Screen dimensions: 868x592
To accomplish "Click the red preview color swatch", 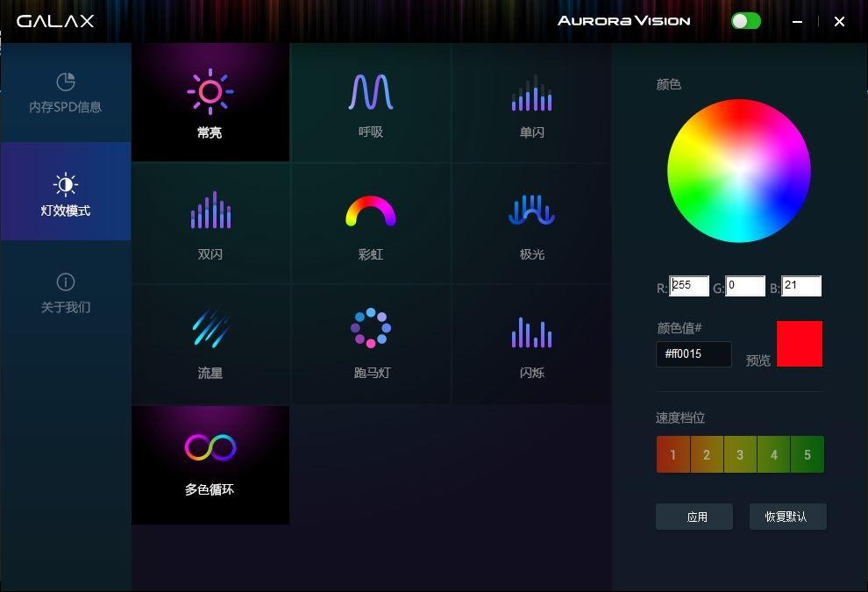I will [x=800, y=343].
